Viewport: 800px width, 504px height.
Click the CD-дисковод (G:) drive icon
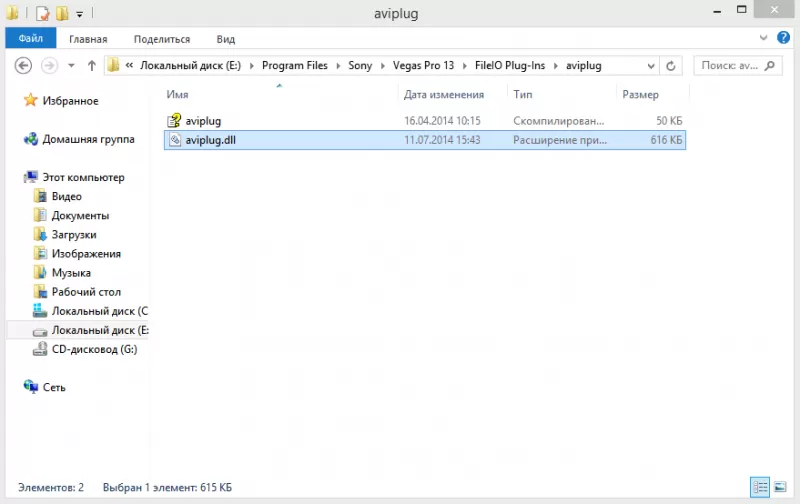(40, 349)
